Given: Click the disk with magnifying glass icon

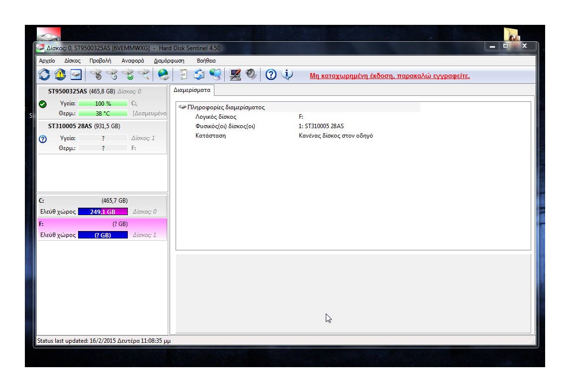Looking at the screenshot, I should [x=144, y=75].
